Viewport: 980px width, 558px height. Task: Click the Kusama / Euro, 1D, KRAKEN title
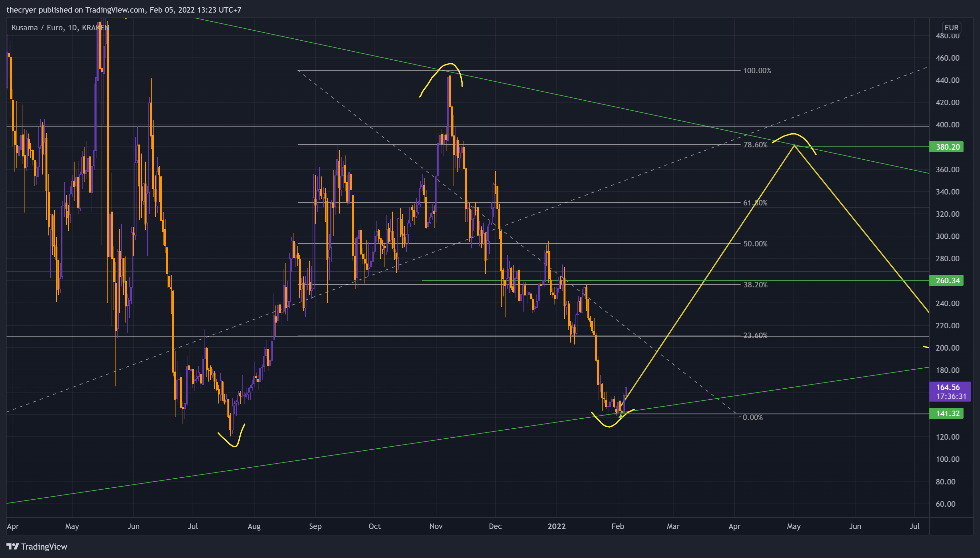click(60, 28)
